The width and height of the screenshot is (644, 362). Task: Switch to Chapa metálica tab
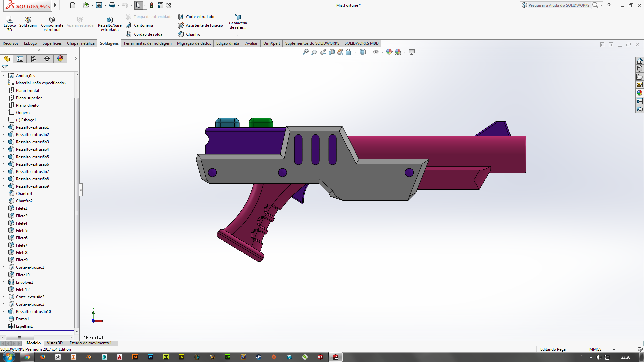[x=81, y=43]
